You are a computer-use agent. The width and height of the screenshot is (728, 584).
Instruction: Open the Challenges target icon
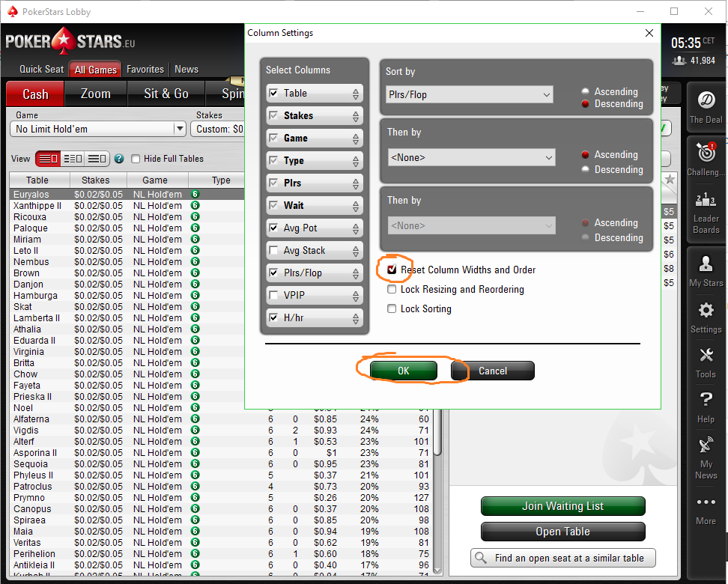(x=706, y=152)
